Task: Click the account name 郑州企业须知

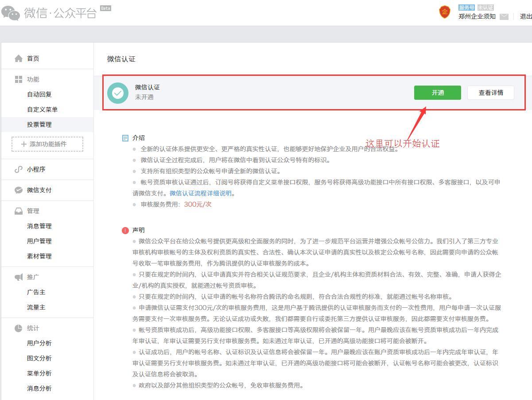Action: [477, 16]
